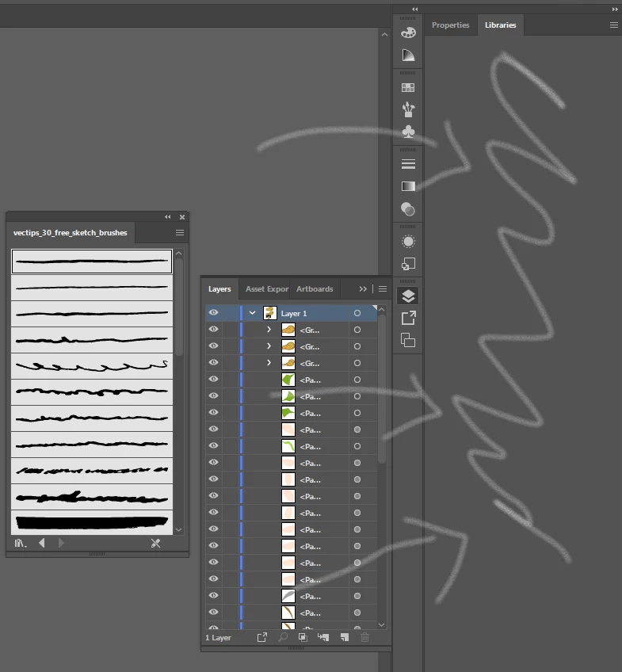622x672 pixels.
Task: Select the Layer 1 row name
Action: pyautogui.click(x=294, y=314)
